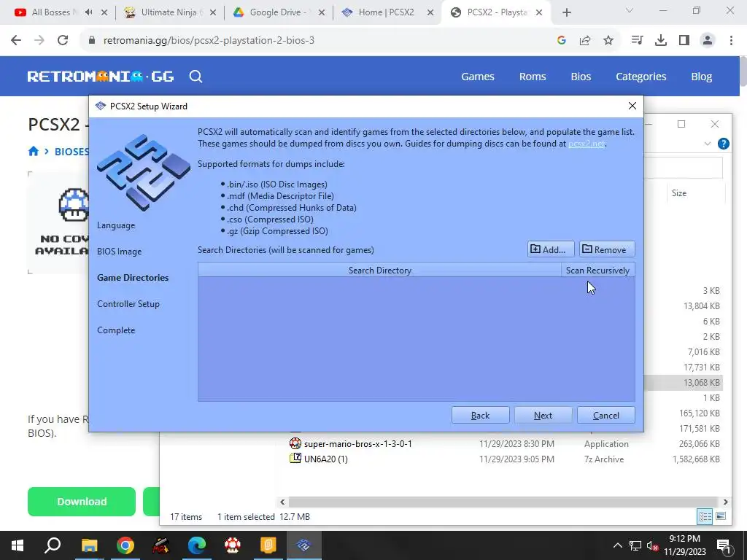Open Windows taskbar search
Viewport: 747px width, 560px height.
point(53,545)
